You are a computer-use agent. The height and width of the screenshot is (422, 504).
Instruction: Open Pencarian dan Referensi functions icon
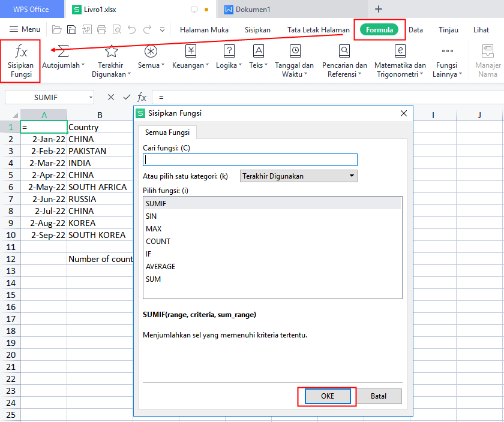tap(344, 51)
